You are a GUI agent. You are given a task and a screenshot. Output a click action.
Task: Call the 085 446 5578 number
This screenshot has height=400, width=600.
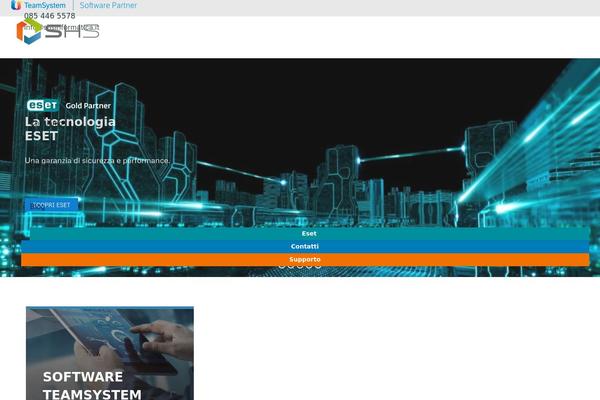pos(50,16)
